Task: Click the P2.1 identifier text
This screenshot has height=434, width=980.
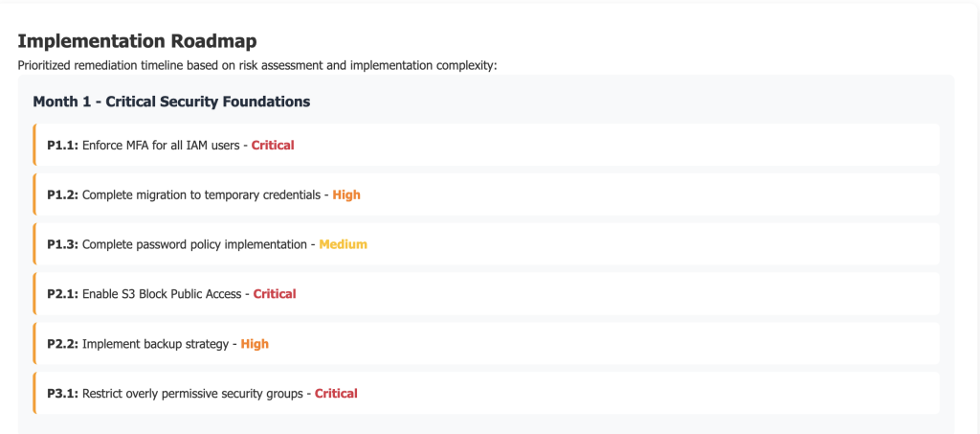Action: (x=62, y=293)
